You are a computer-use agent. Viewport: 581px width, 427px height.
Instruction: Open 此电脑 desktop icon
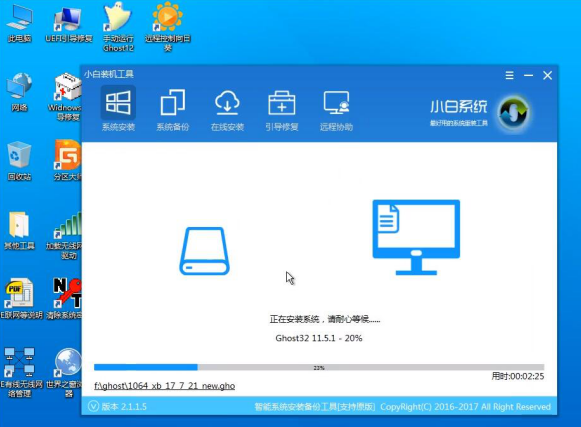pos(20,24)
